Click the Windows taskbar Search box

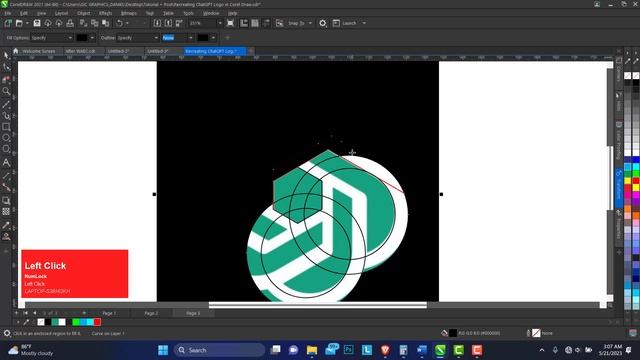(x=220, y=350)
